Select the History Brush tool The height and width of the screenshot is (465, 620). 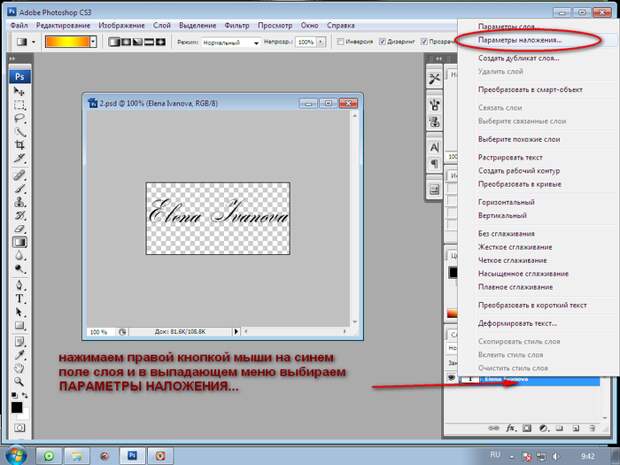(x=19, y=215)
